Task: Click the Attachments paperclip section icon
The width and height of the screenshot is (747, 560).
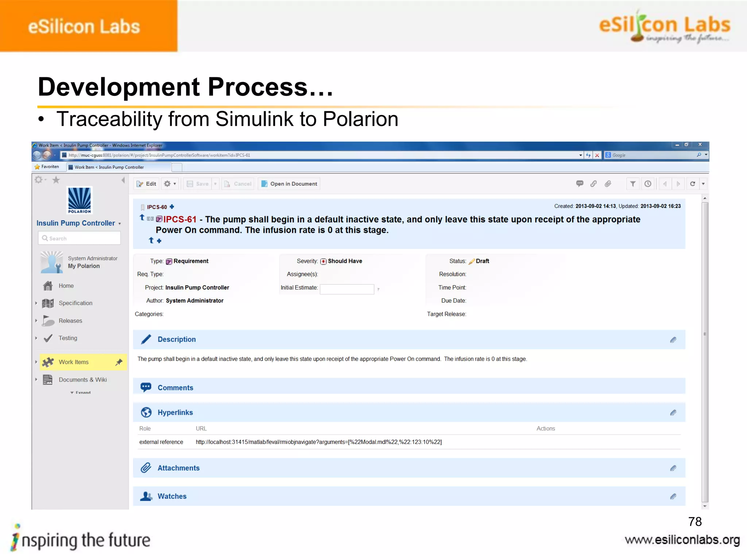Action: [x=146, y=468]
